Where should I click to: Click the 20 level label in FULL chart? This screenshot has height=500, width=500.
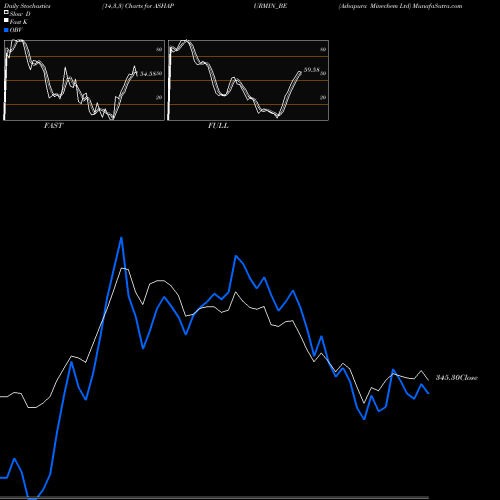pos(323,97)
